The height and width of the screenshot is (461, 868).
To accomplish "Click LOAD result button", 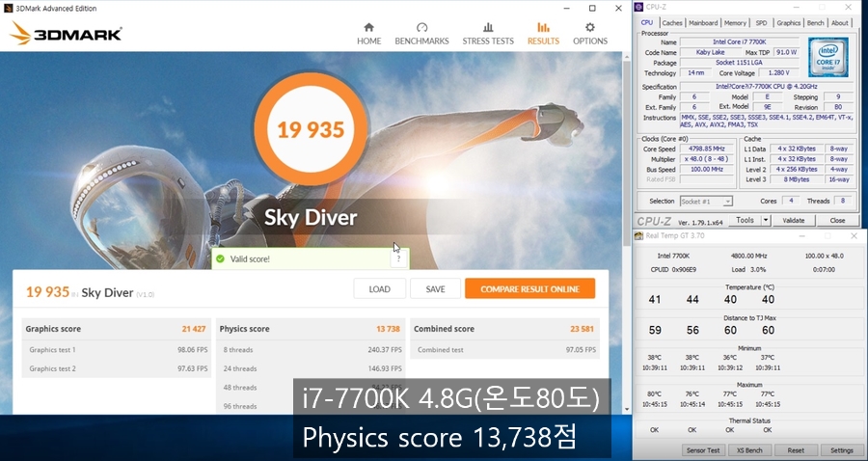I will point(380,289).
